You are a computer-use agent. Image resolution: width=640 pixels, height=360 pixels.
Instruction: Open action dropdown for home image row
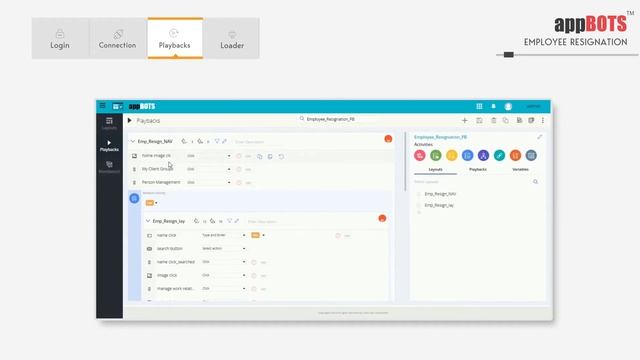(x=209, y=156)
